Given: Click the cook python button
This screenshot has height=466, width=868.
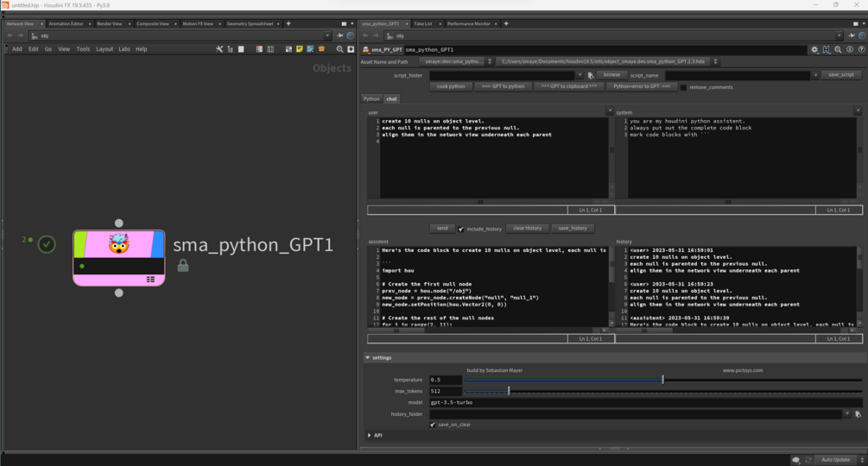Looking at the screenshot, I should click(451, 87).
